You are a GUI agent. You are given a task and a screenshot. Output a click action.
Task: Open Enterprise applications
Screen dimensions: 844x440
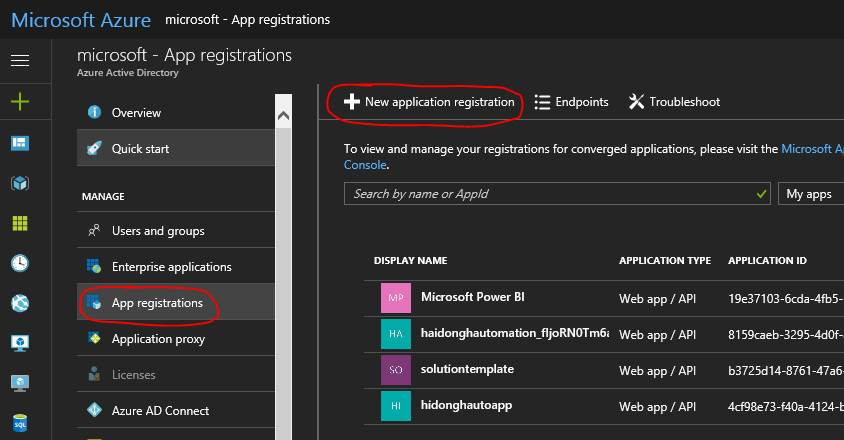(x=176, y=266)
